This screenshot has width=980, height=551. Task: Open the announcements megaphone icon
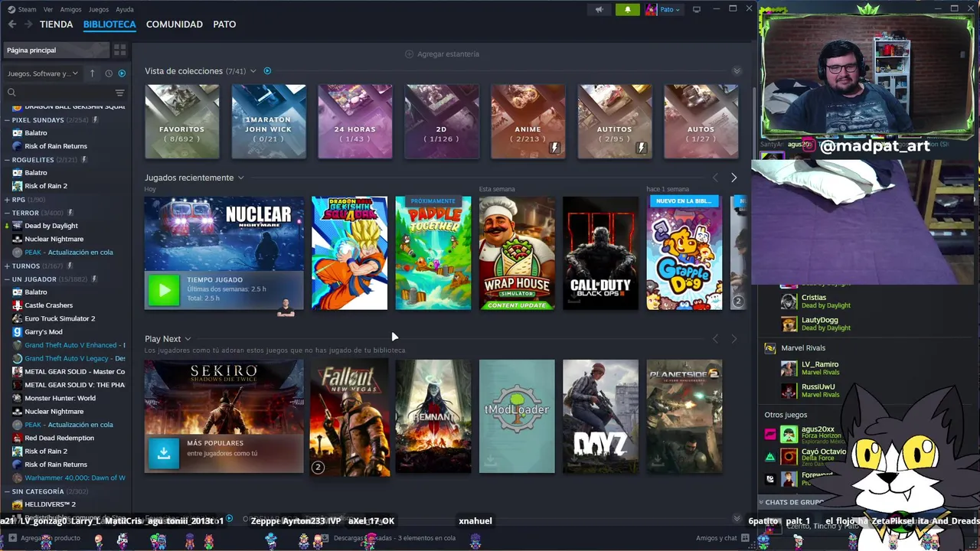click(x=599, y=9)
